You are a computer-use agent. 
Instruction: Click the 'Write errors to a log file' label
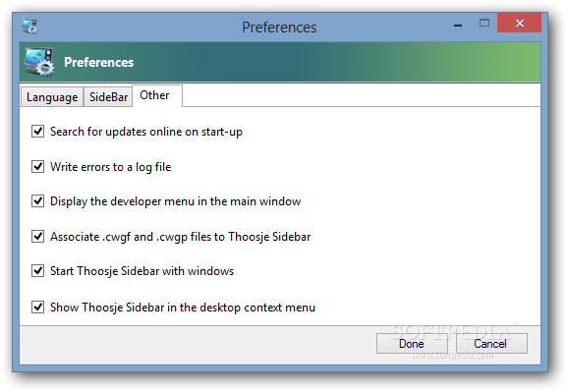click(110, 167)
